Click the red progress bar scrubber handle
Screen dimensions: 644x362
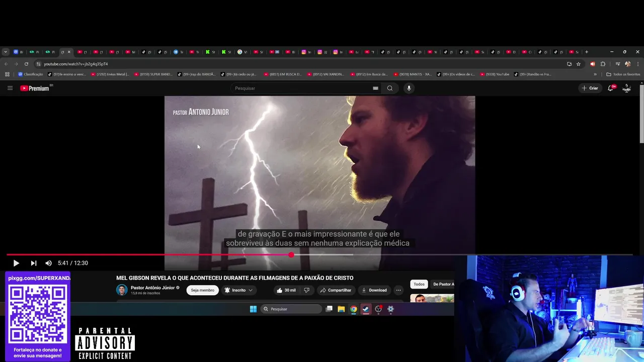(x=291, y=255)
